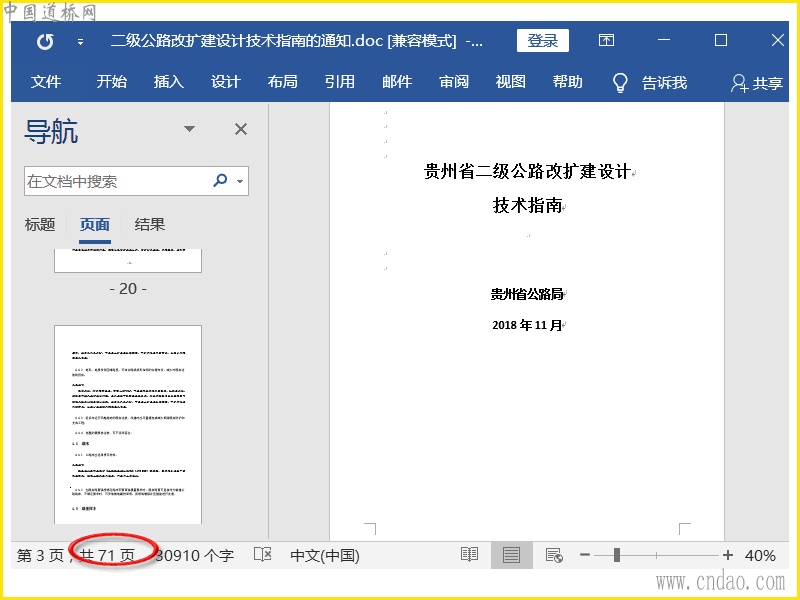
Task: Switch to Web Layout view
Action: point(554,555)
